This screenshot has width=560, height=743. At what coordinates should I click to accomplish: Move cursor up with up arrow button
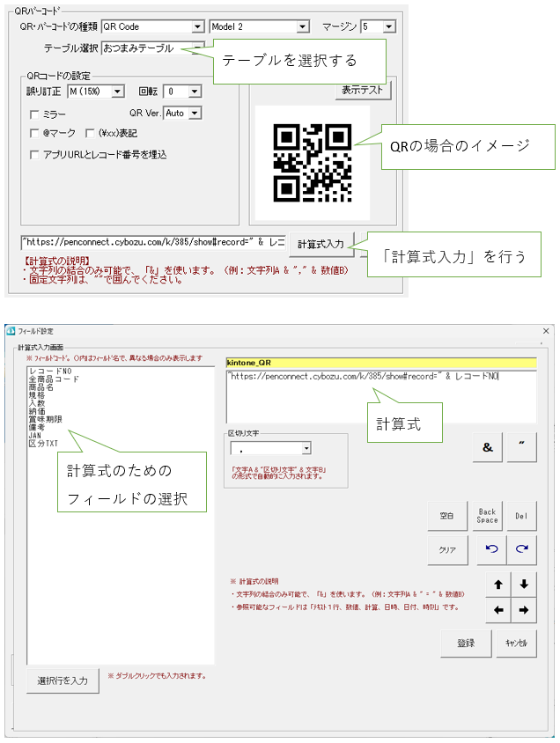[498, 585]
